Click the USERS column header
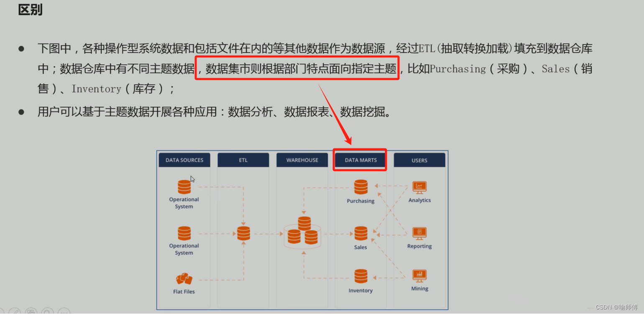This screenshot has height=314, width=644. pyautogui.click(x=419, y=160)
